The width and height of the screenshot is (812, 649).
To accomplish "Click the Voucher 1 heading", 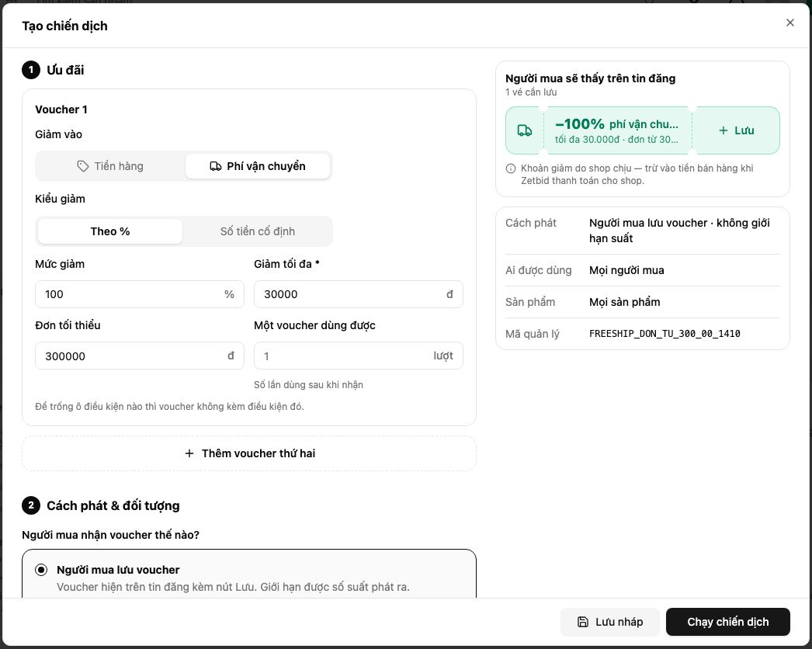I will (x=61, y=109).
